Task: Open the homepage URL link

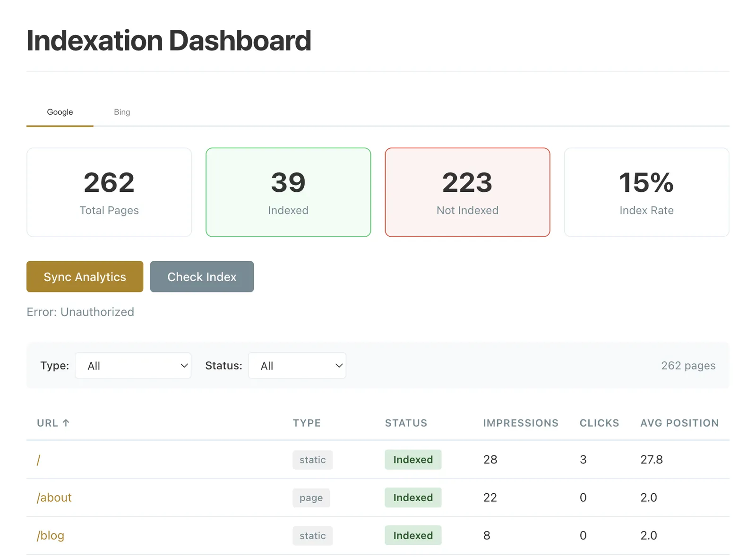Action: tap(38, 460)
